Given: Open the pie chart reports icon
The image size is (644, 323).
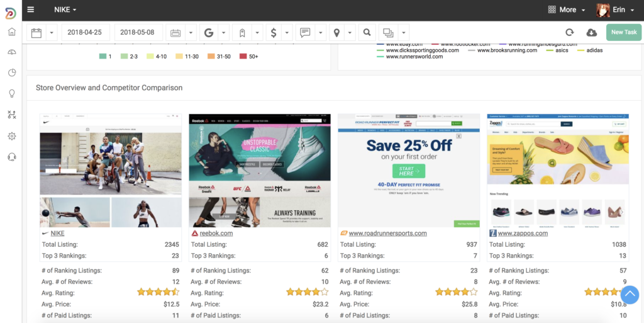Looking at the screenshot, I should 12,73.
